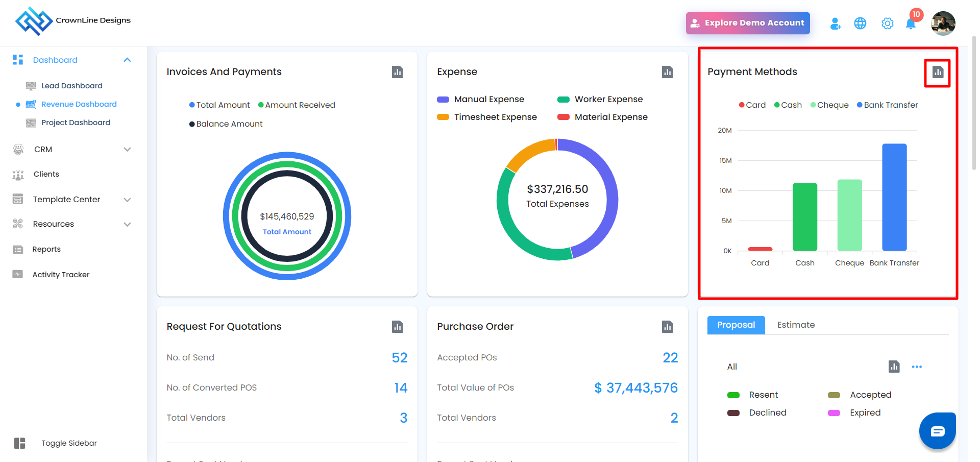Click the settings gear icon

[x=887, y=23]
